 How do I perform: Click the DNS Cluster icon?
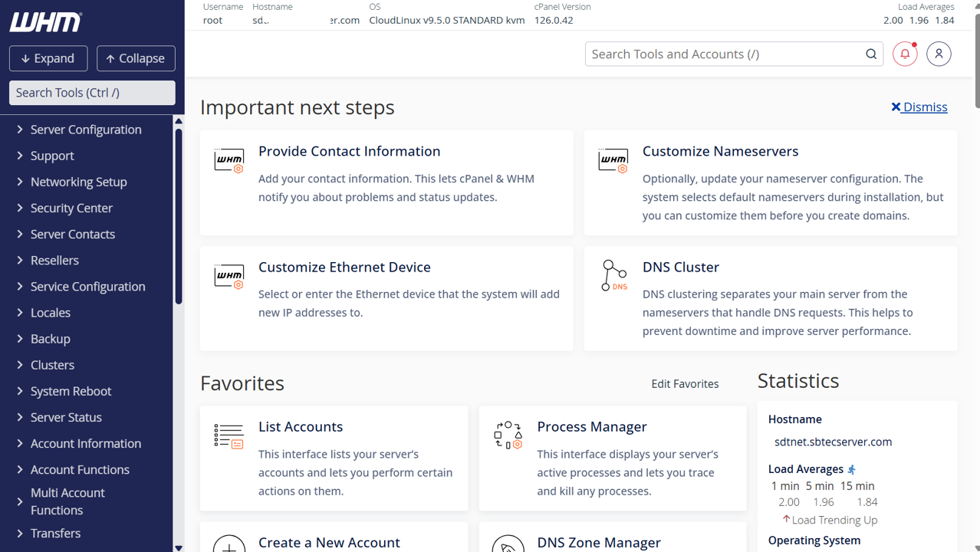tap(613, 276)
